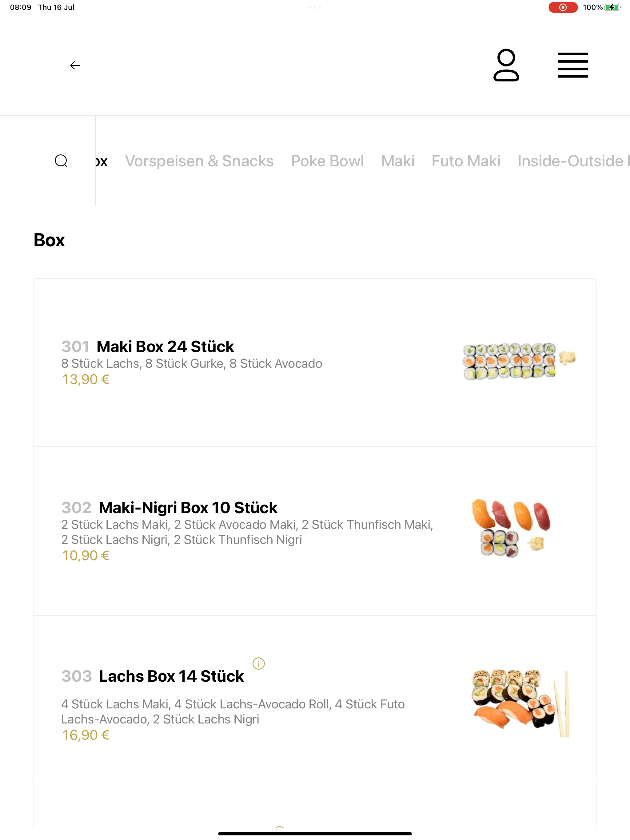
Task: Click the search magnifier icon
Action: point(61,161)
